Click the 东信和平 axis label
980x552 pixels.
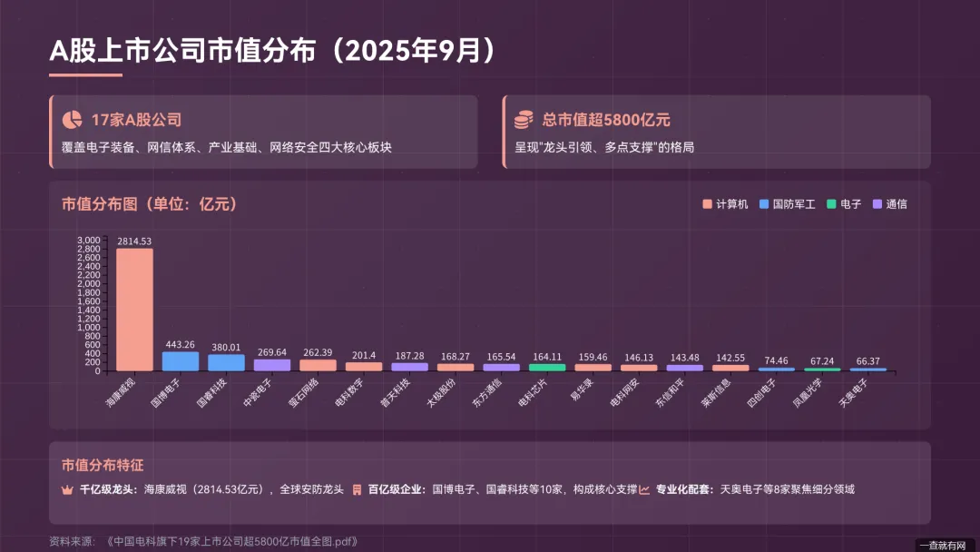point(670,392)
